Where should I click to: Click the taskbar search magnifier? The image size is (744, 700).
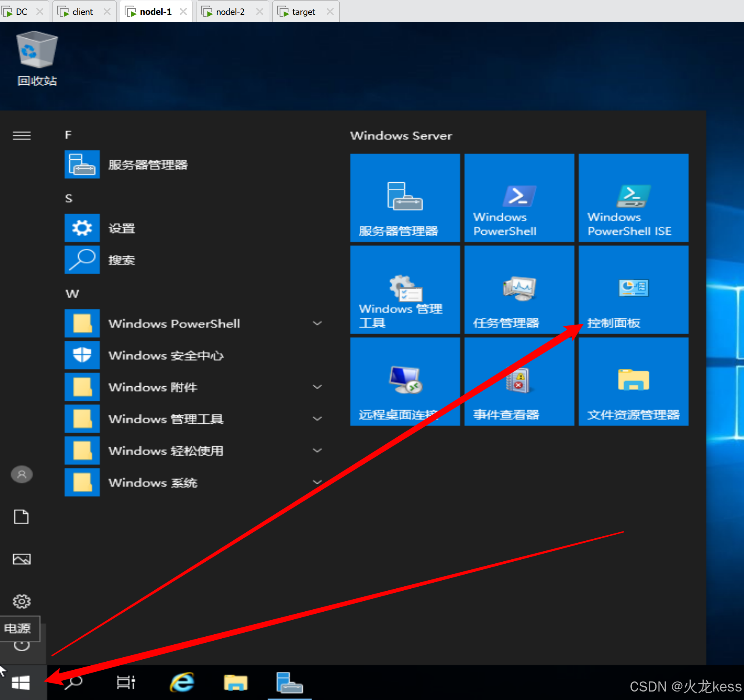[x=73, y=683]
